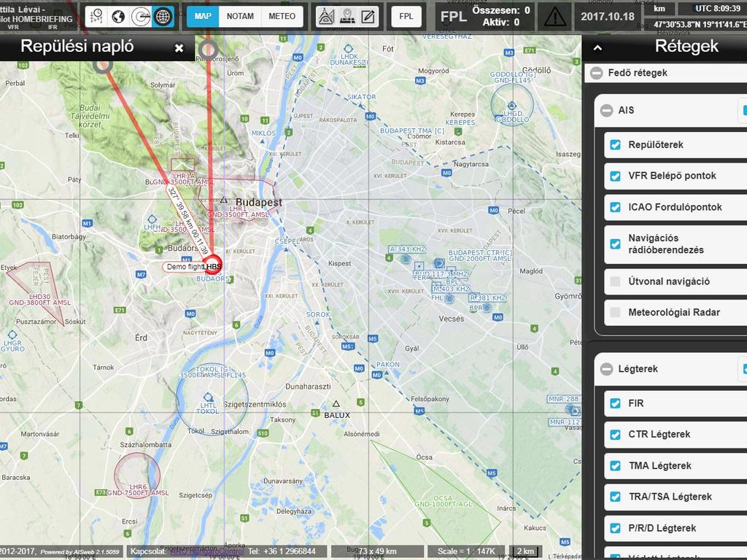Click the UTC 8:09:39 clock
The height and width of the screenshot is (560, 747).
(x=718, y=9)
